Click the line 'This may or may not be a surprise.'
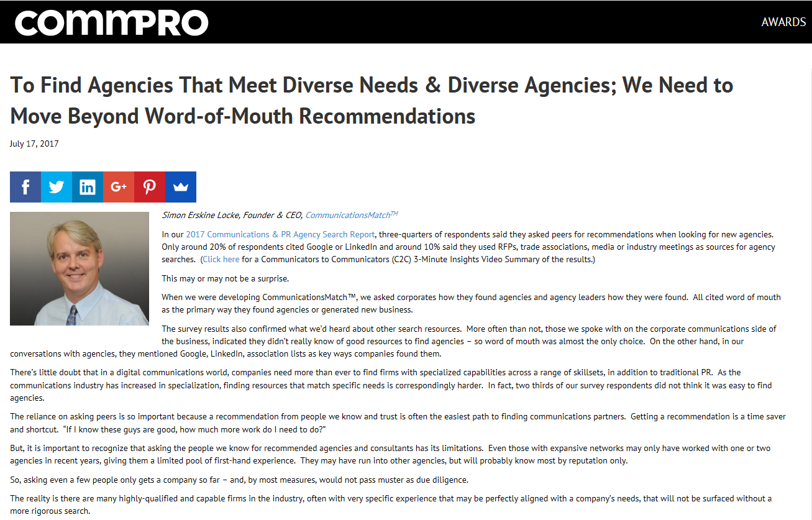Screen dimensions: 812x520 click(225, 278)
